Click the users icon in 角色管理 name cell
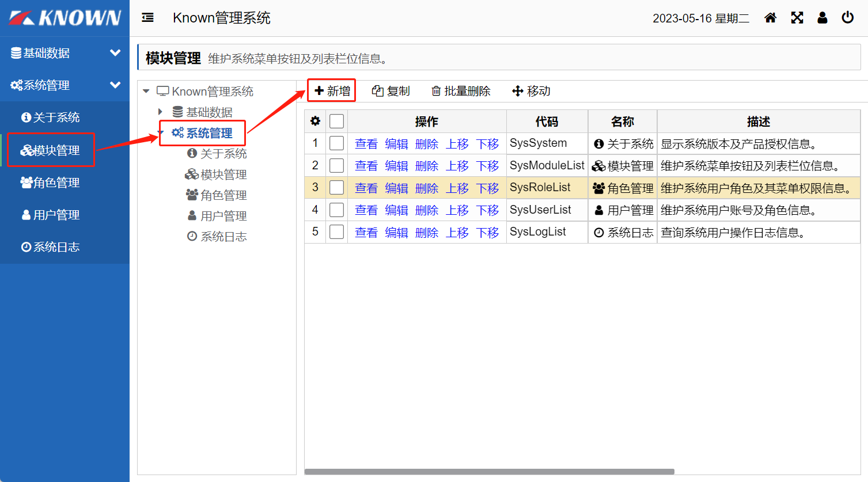Image resolution: width=868 pixels, height=482 pixels. [x=599, y=188]
